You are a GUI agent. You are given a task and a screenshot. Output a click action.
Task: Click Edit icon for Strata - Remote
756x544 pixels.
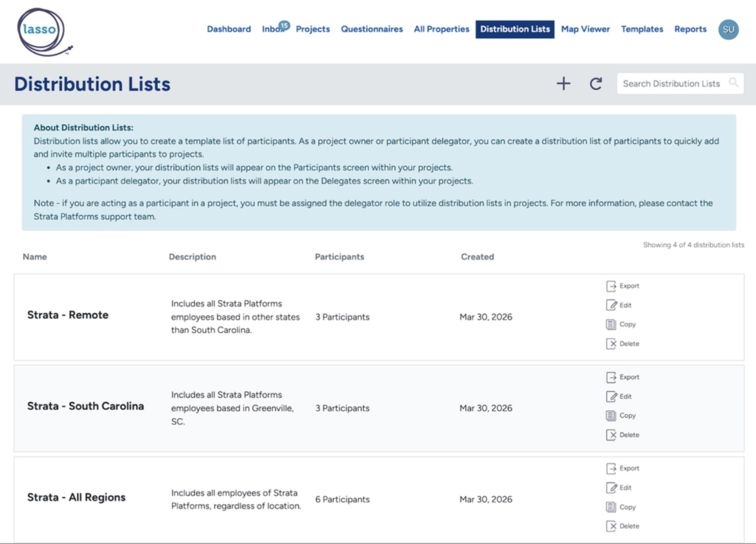(x=611, y=305)
